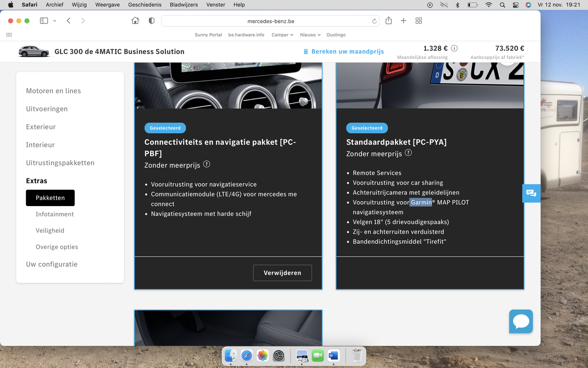The height and width of the screenshot is (368, 588).
Task: Open the Wi-Fi status menu
Action: (489, 5)
